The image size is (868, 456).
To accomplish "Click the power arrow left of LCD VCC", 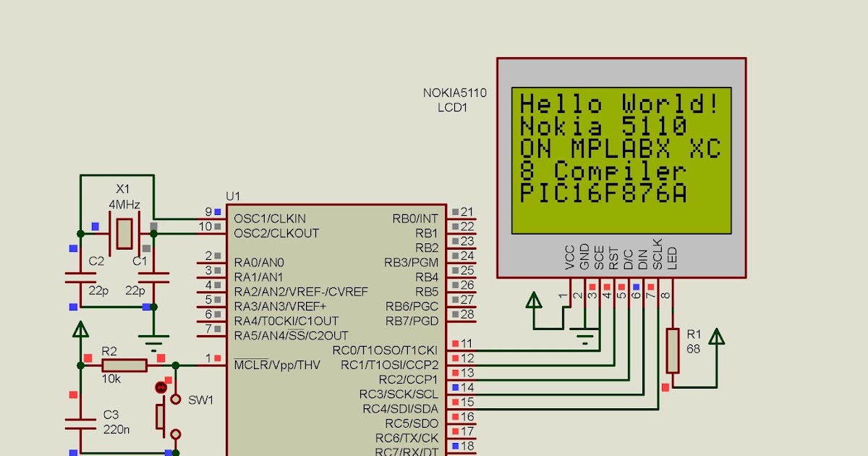I will click(x=534, y=299).
